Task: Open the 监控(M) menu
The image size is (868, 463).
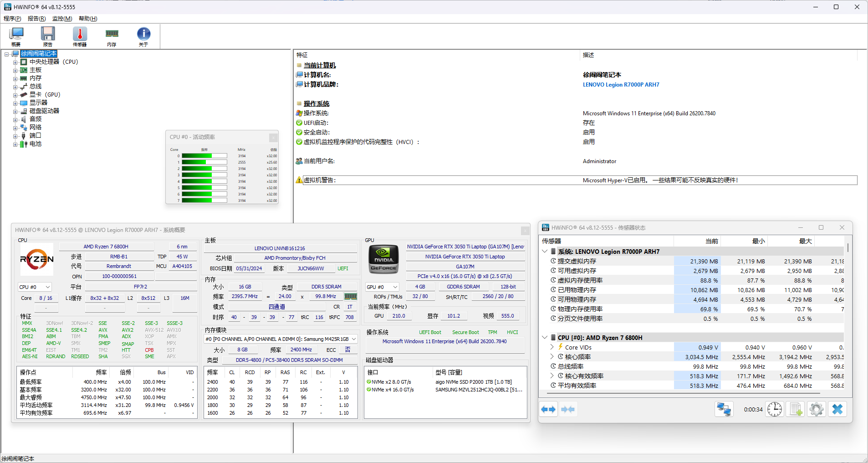Action: point(62,18)
